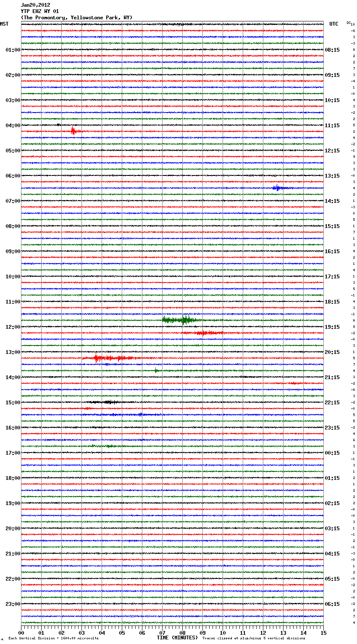Select the 04:00 MST time label
The image size is (357, 644).
(x=13, y=126)
